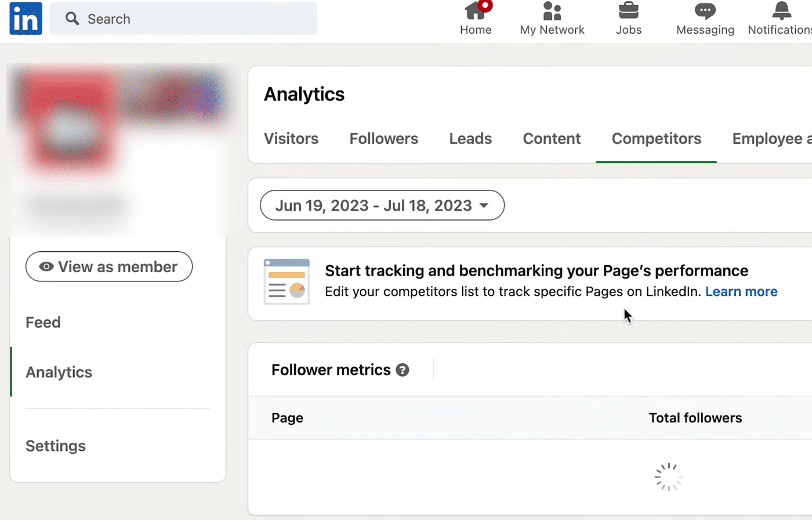The image size is (812, 520).
Task: Open Feed in the left sidebar
Action: [43, 322]
